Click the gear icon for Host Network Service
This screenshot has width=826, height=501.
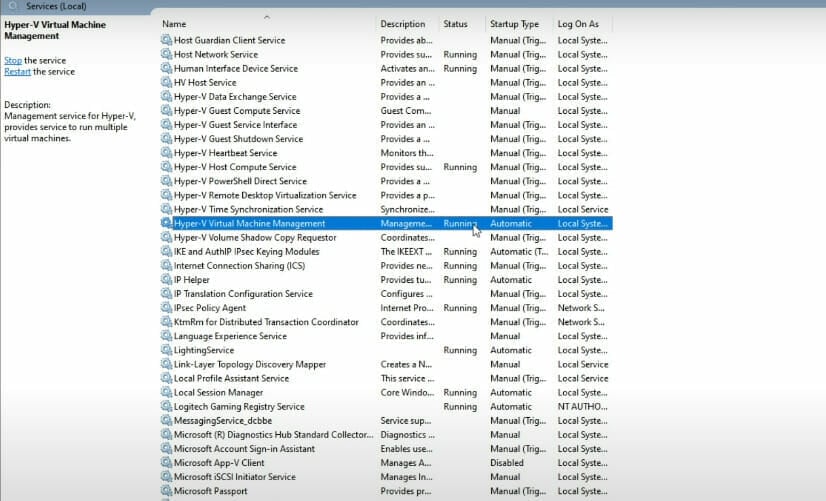(x=166, y=54)
